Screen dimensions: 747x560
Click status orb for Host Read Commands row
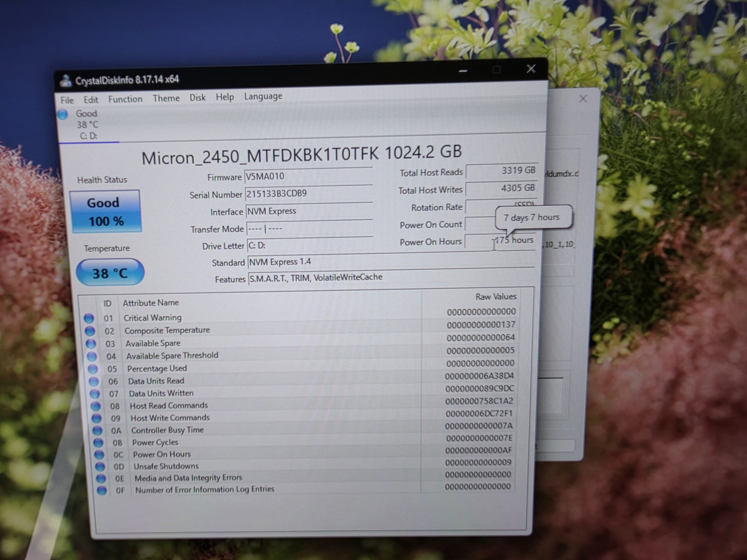(x=96, y=406)
